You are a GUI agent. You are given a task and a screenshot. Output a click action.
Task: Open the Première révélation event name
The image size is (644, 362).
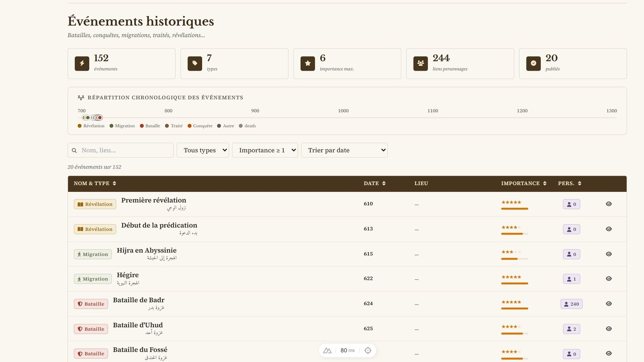153,200
